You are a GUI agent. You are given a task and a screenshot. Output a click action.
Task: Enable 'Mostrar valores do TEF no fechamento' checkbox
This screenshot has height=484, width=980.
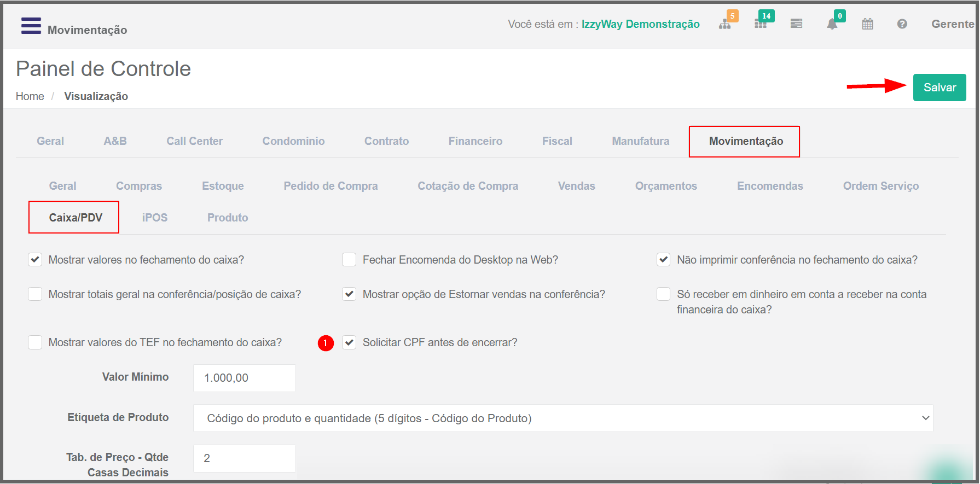click(x=35, y=342)
